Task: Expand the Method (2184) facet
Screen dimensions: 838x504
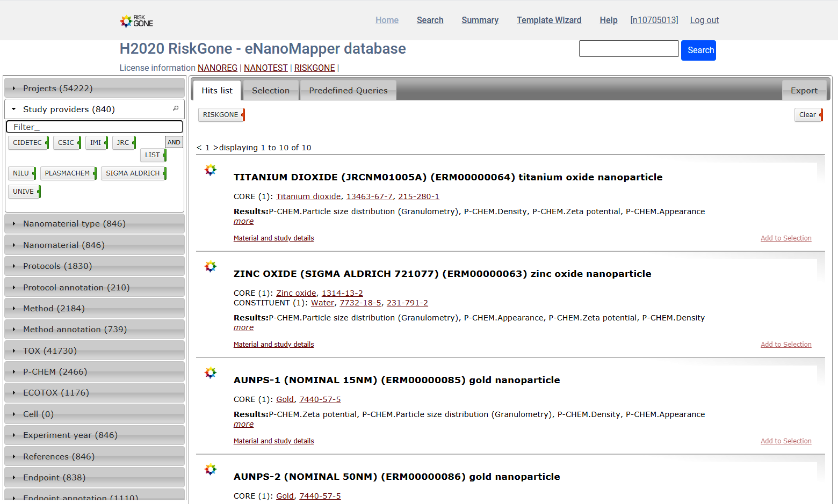Action: (x=95, y=309)
